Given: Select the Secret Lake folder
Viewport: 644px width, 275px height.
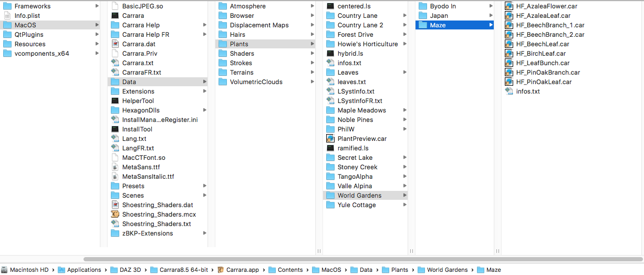Looking at the screenshot, I should point(366,158).
